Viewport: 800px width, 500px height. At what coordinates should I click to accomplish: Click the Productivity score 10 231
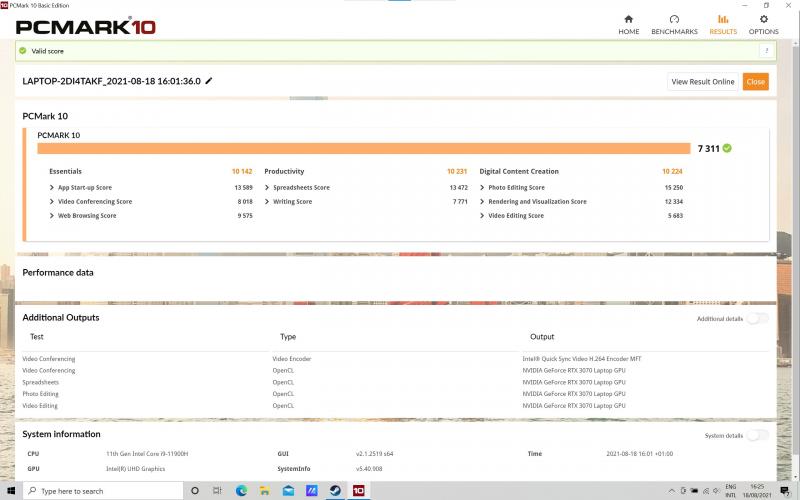pyautogui.click(x=457, y=171)
